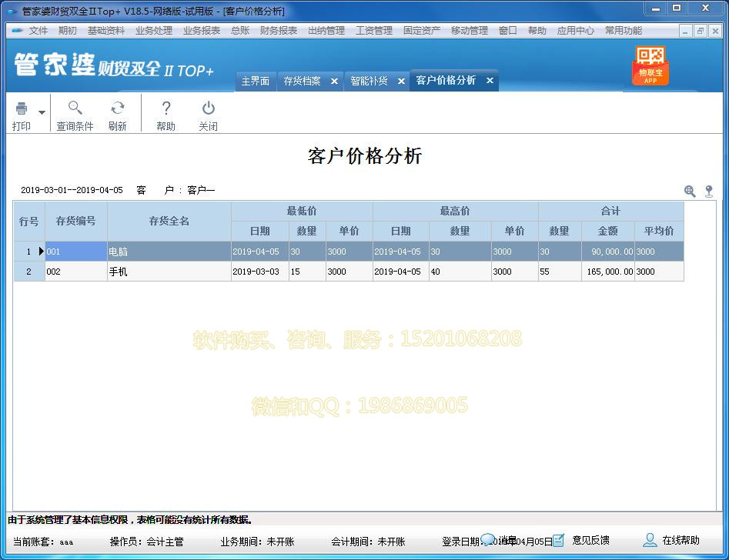The image size is (729, 560).
Task: Click the person icon beside 在线帮助
Action: 651,541
